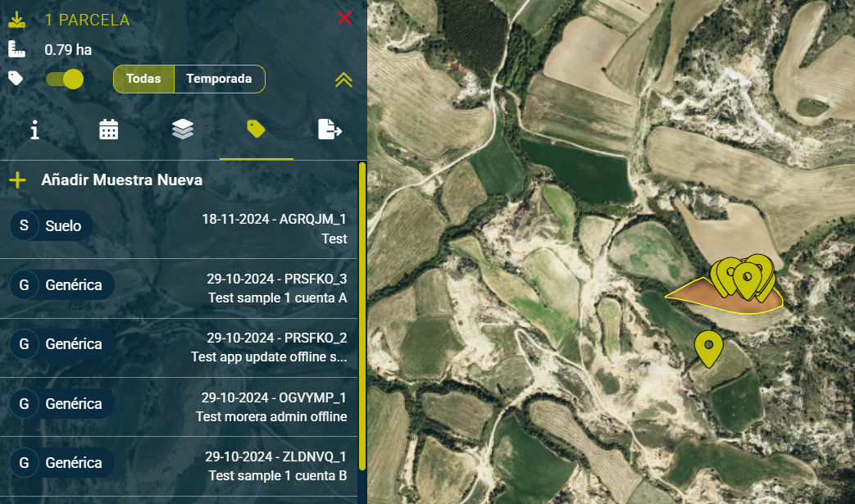This screenshot has height=504, width=855.
Task: Click the 1 PARCELA title
Action: click(87, 20)
